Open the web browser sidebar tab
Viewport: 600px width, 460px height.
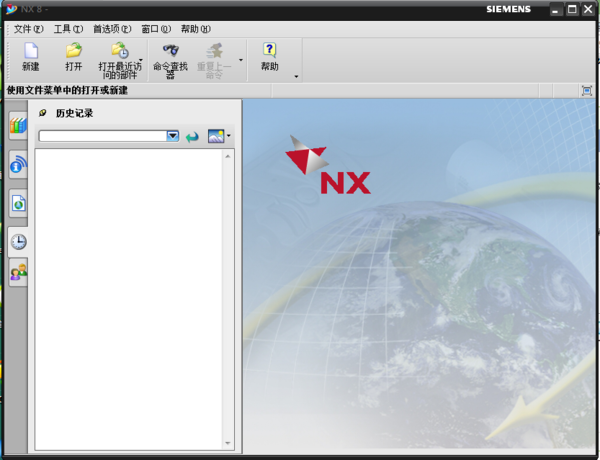point(18,164)
